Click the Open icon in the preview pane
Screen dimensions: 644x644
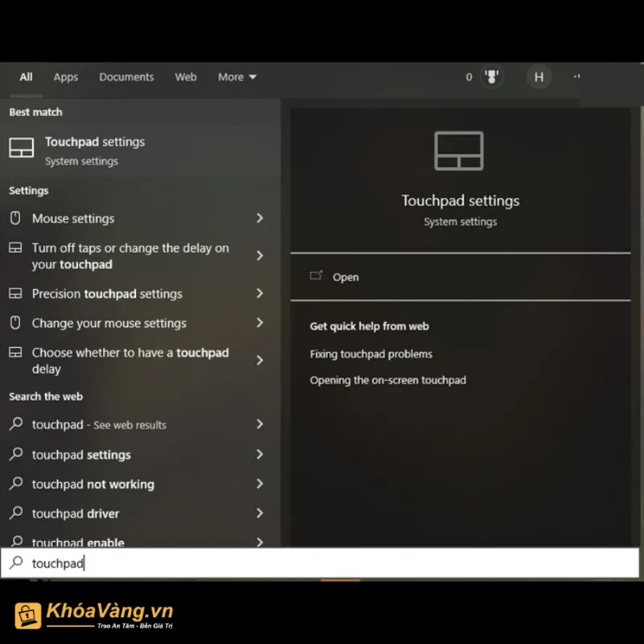(316, 276)
